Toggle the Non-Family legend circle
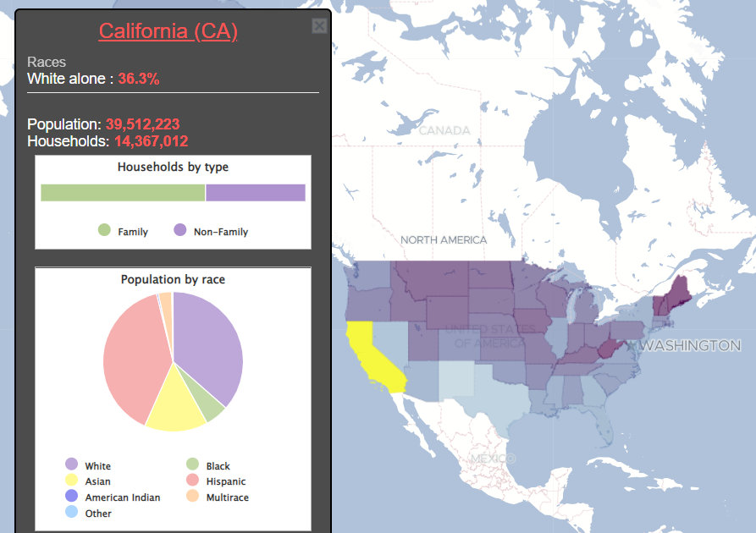 click(x=179, y=230)
